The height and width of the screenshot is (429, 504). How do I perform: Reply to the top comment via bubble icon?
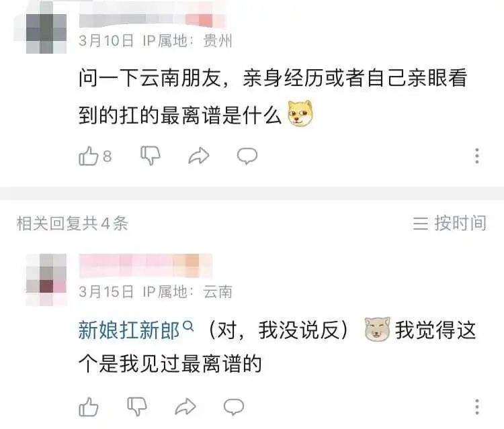click(x=247, y=156)
